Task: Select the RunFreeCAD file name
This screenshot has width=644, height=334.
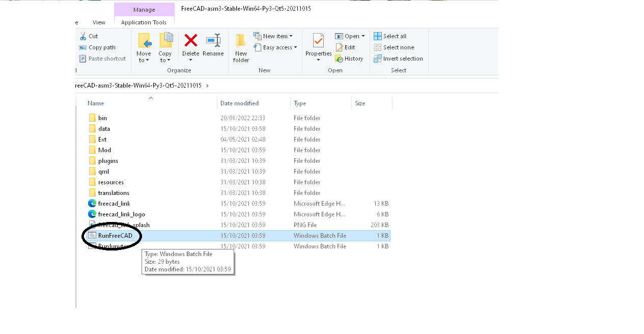Action: 115,236
